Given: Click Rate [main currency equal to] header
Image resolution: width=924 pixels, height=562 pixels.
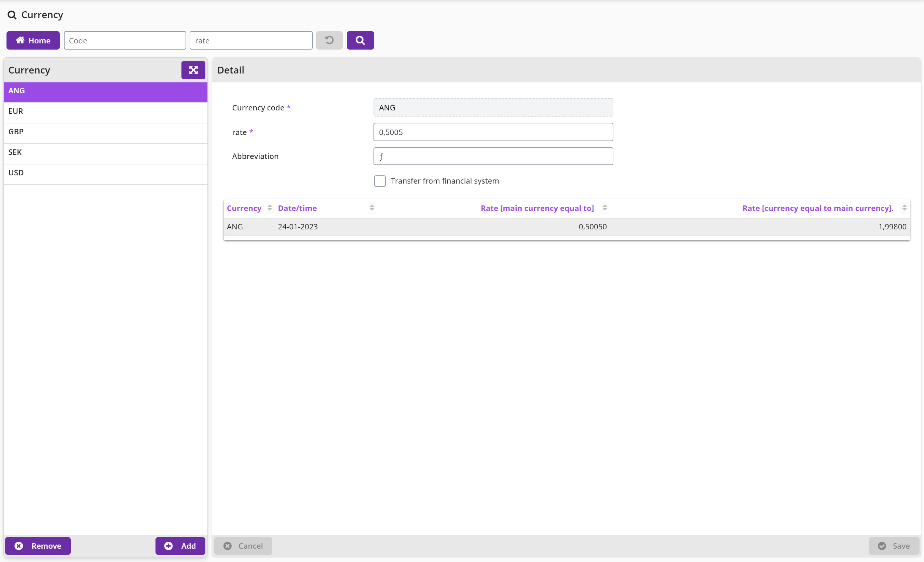Looking at the screenshot, I should [537, 208].
